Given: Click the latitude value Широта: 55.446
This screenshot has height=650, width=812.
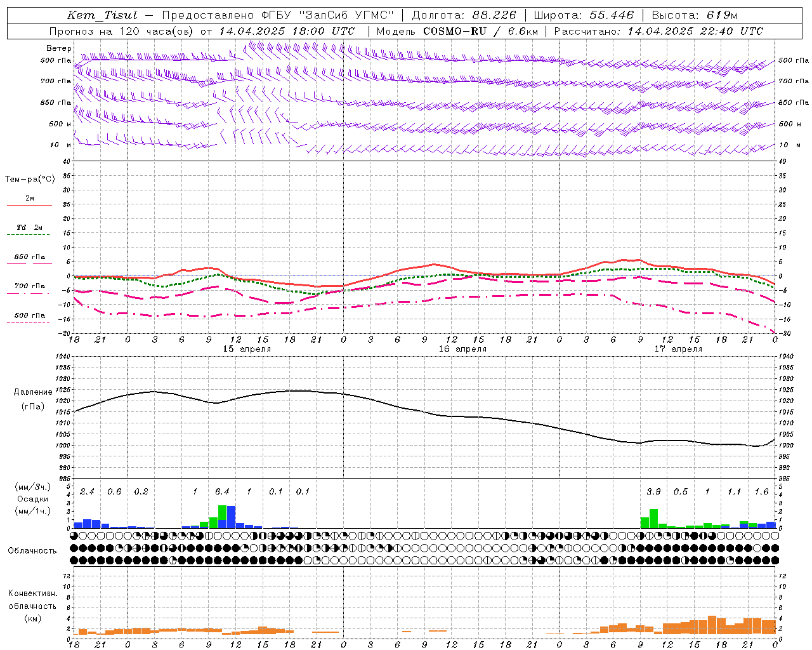Looking at the screenshot, I should pos(584,15).
